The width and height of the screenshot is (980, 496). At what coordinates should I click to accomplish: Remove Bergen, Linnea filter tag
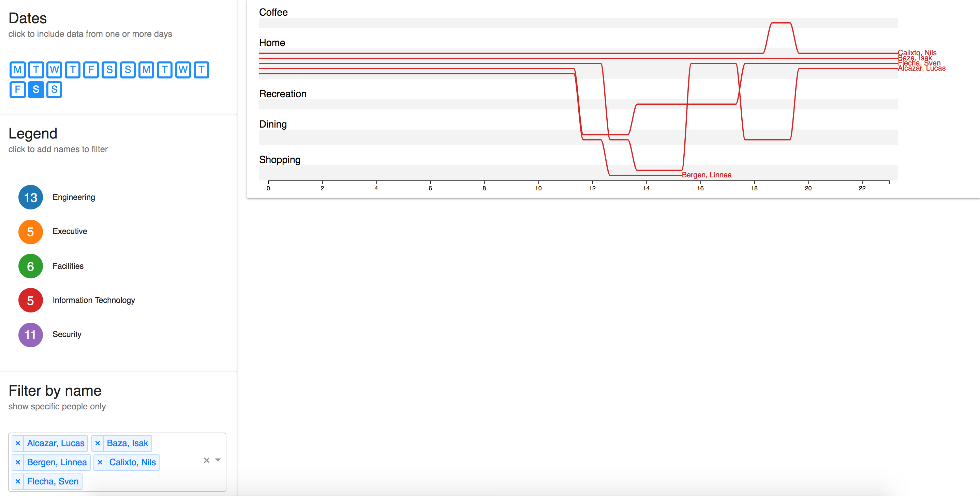tap(17, 462)
